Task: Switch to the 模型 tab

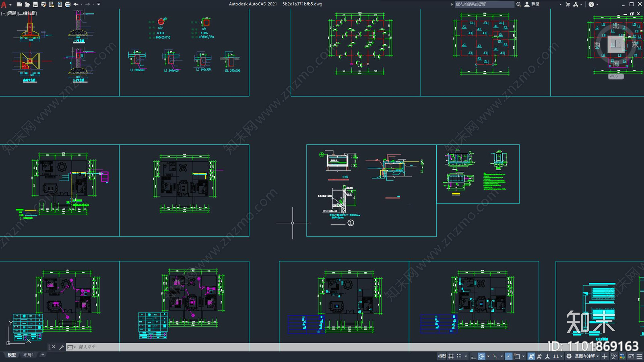Action: [12, 355]
